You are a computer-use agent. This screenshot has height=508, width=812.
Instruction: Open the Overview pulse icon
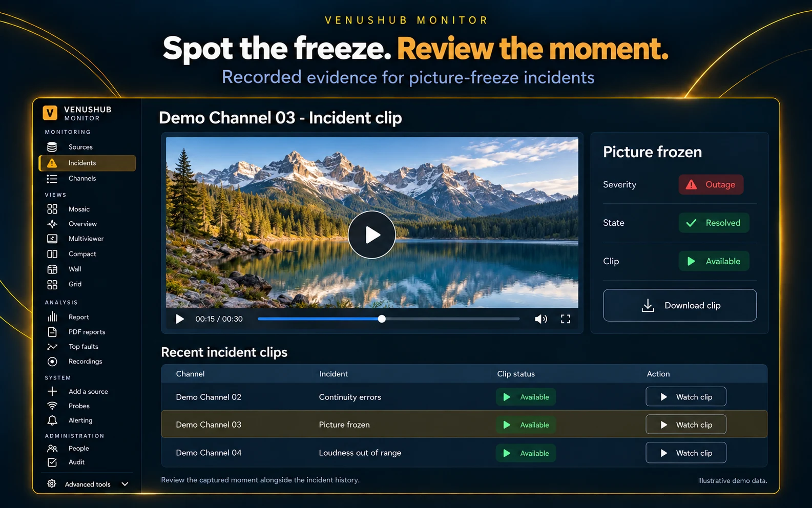coord(52,224)
